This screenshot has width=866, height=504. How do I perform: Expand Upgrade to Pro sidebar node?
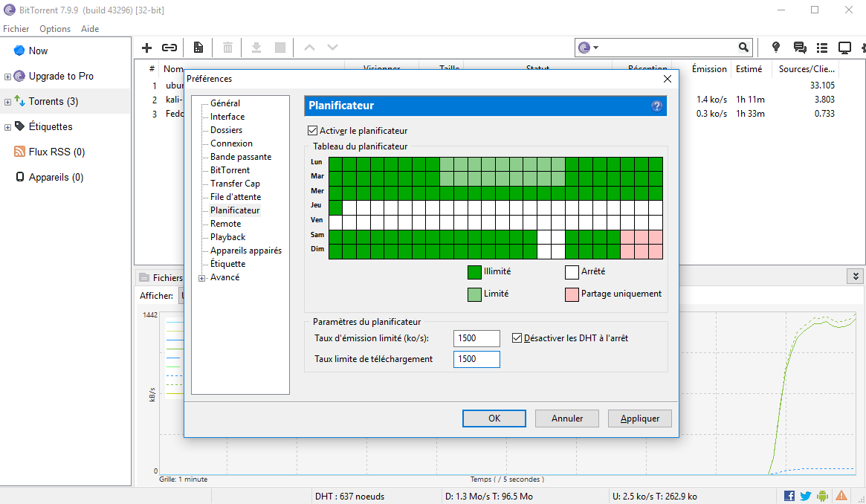tap(7, 77)
